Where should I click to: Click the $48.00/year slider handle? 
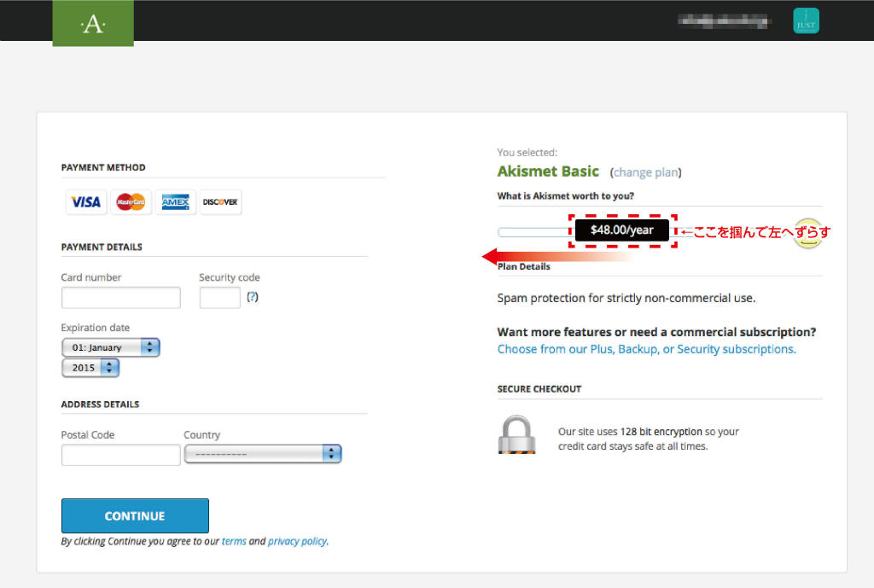(622, 230)
